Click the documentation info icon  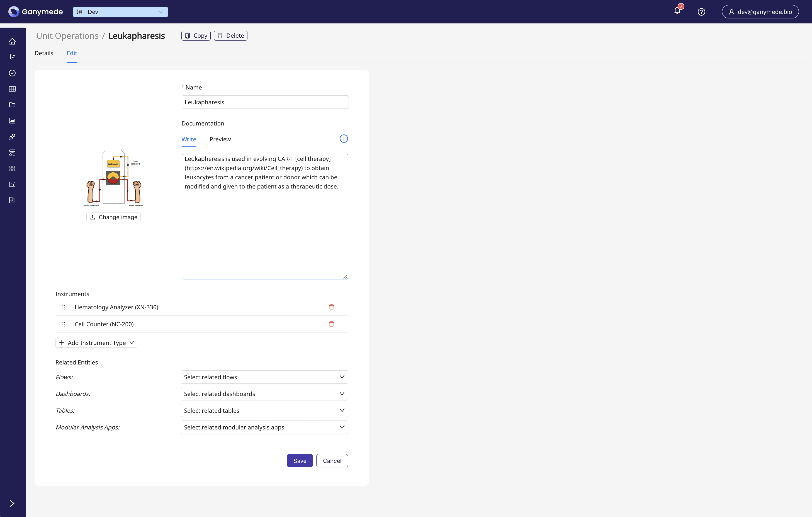point(343,139)
